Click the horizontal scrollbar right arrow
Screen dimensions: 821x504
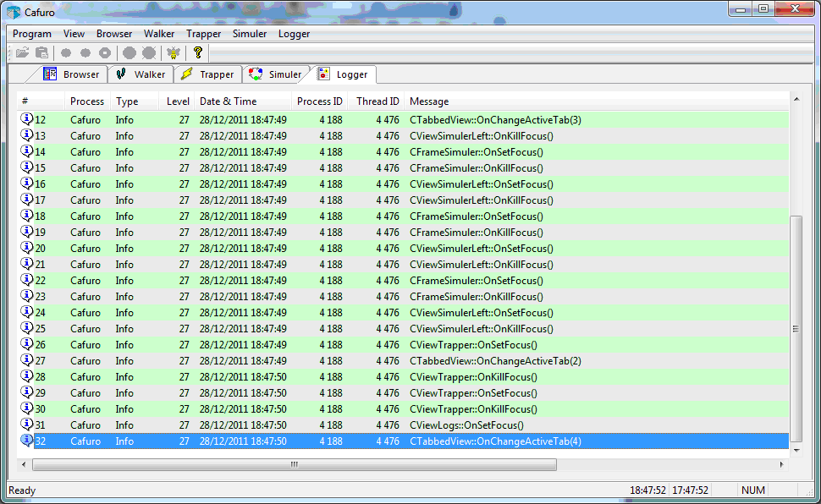782,465
